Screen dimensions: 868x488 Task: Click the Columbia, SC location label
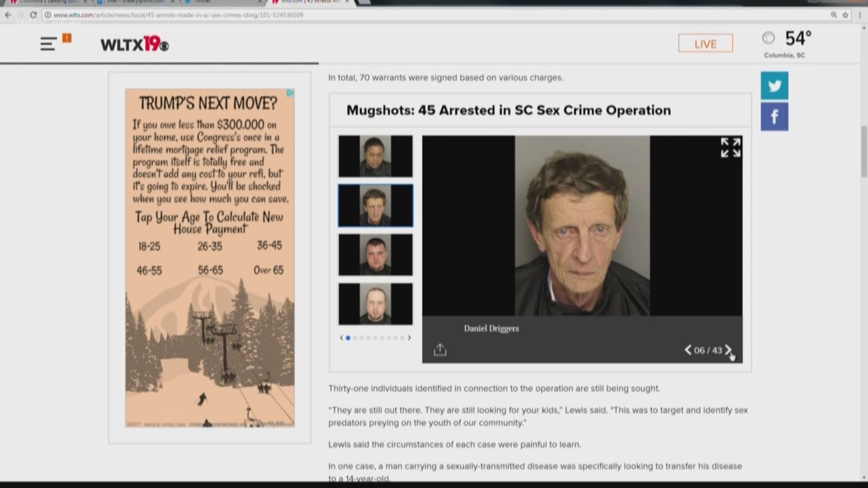(x=784, y=55)
